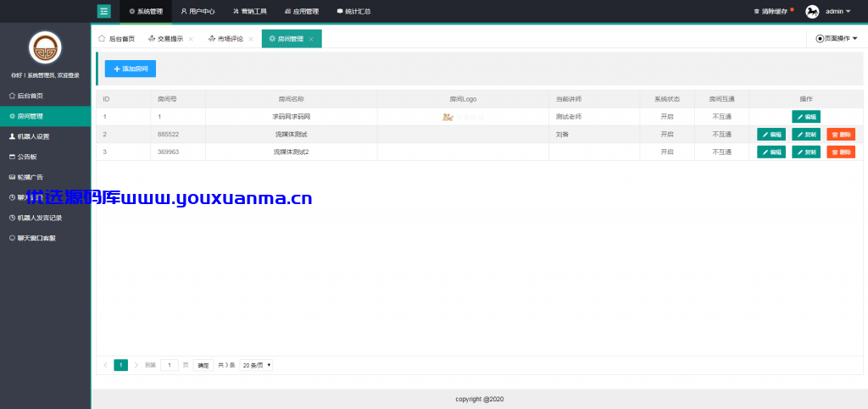
Task: Edit room 流媒体测试 (885522)
Action: click(771, 135)
